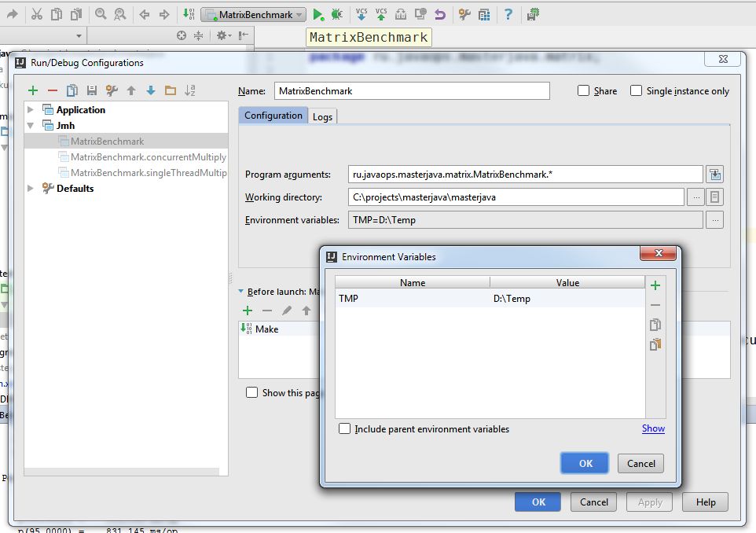
Task: Select TMP row in variables table
Action: click(x=490, y=299)
